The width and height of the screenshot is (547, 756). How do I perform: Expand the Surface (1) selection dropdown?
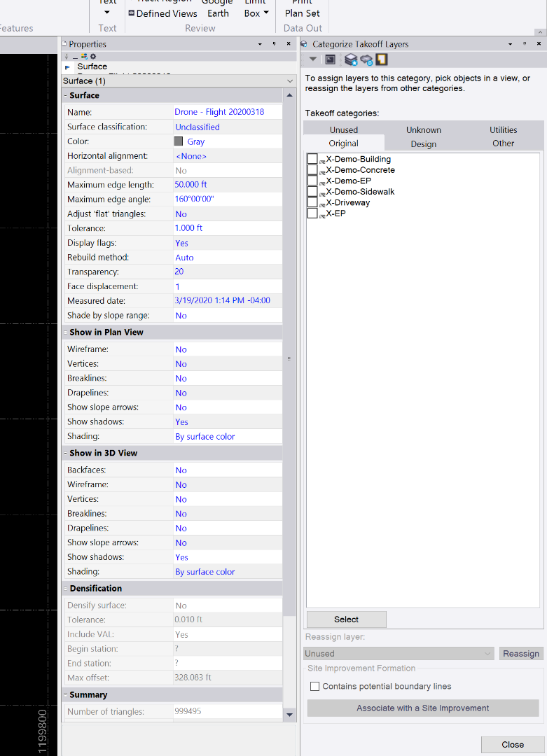(x=290, y=81)
